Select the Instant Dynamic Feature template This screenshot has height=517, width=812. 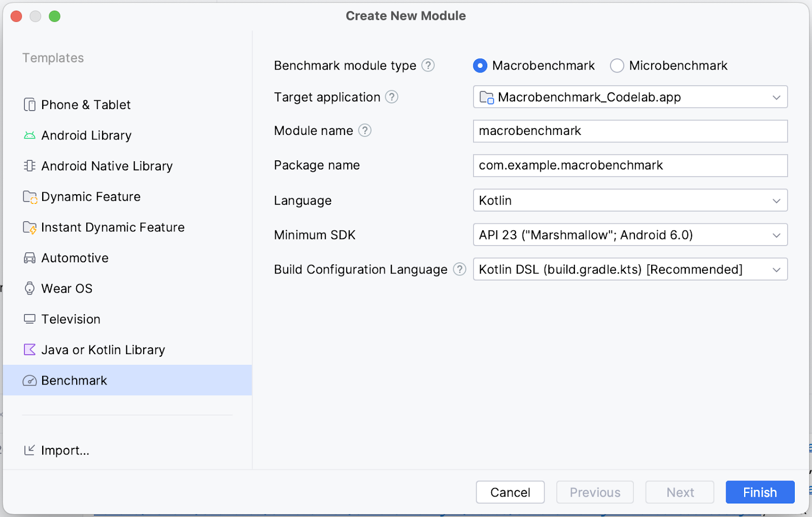(x=112, y=227)
